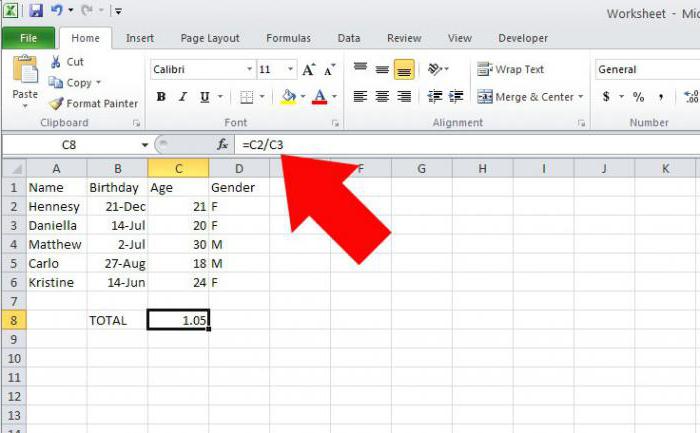This screenshot has height=433, width=700.
Task: Switch to the Review tab
Action: click(x=404, y=38)
